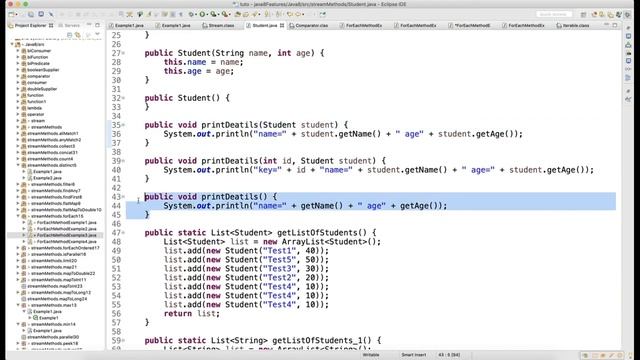Switch to the unsaved *ForEachMethodE tab

coord(469,25)
